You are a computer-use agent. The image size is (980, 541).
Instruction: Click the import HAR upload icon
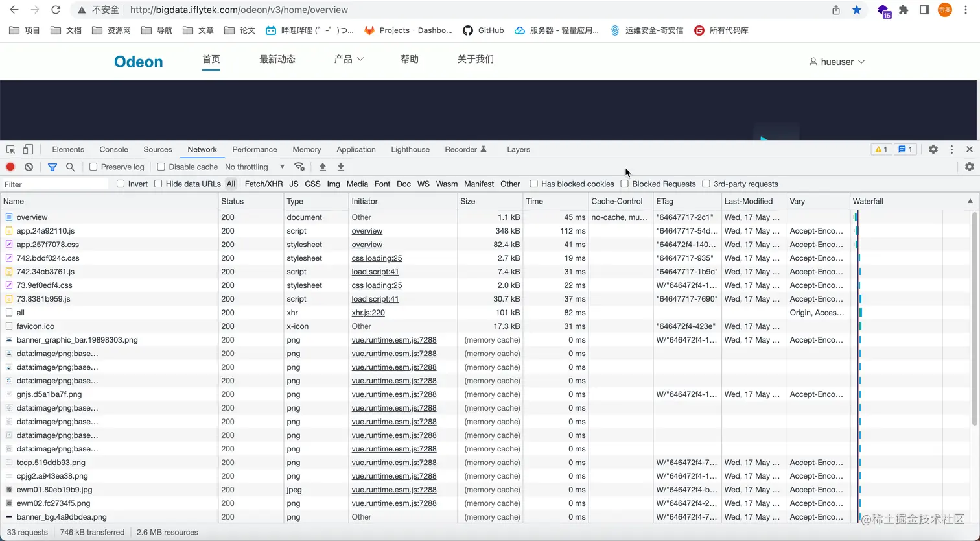coord(322,167)
